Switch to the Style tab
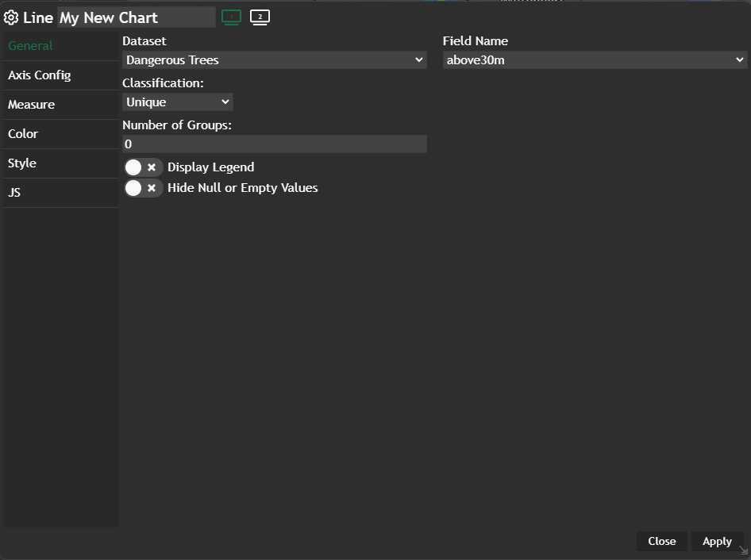This screenshot has width=751, height=560. click(22, 163)
